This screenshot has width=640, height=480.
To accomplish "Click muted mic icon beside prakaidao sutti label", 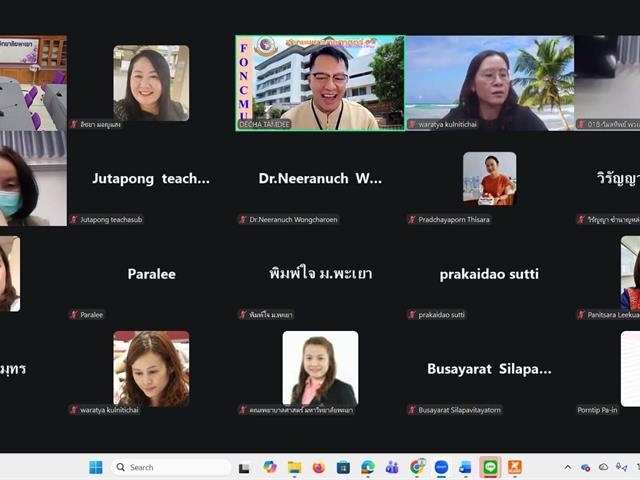I will [412, 315].
